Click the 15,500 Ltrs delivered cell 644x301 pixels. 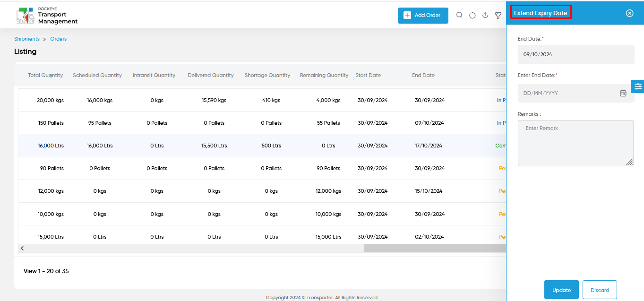point(214,146)
